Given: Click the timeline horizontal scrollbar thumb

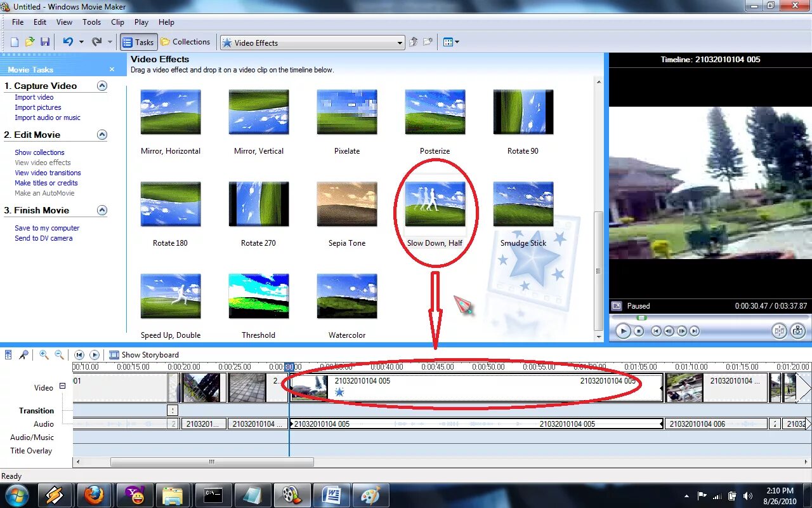Looking at the screenshot, I should (x=212, y=462).
